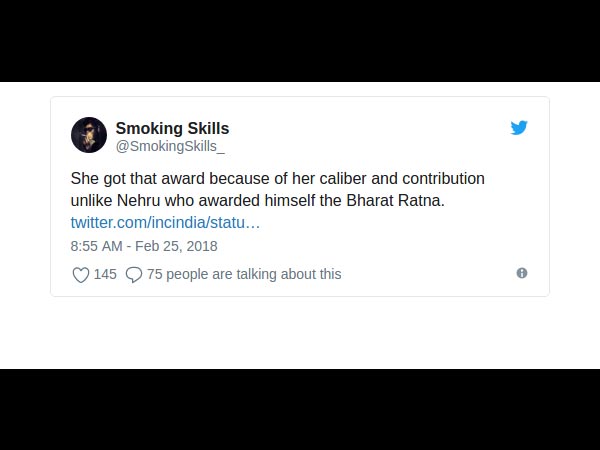The height and width of the screenshot is (450, 600).
Task: Open the tweet info icon
Action: [522, 273]
